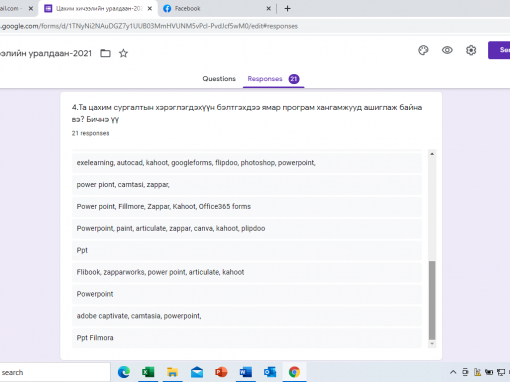Click the 21 responses count badge

coord(294,79)
